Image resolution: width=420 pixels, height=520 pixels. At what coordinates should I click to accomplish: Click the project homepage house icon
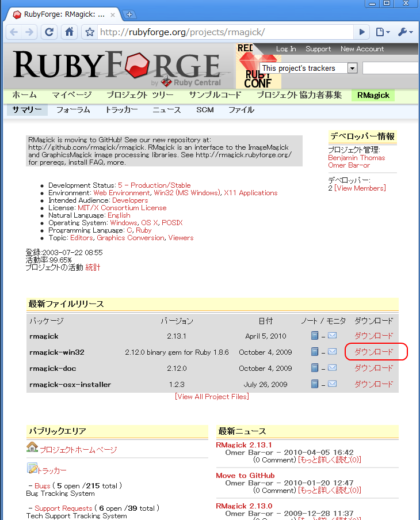click(32, 447)
